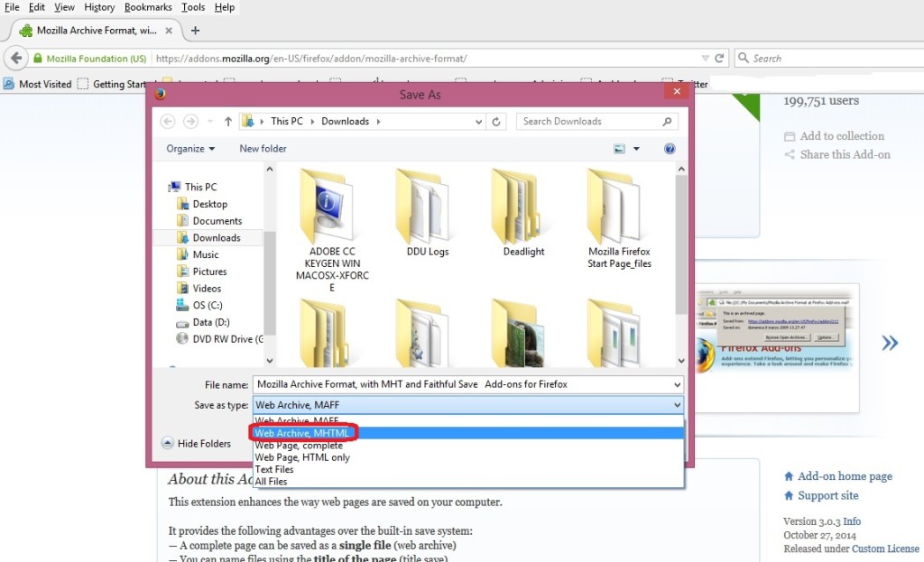Viewport: 924px width, 562px height.
Task: Click This PC in address breadcrumb
Action: pyautogui.click(x=286, y=122)
